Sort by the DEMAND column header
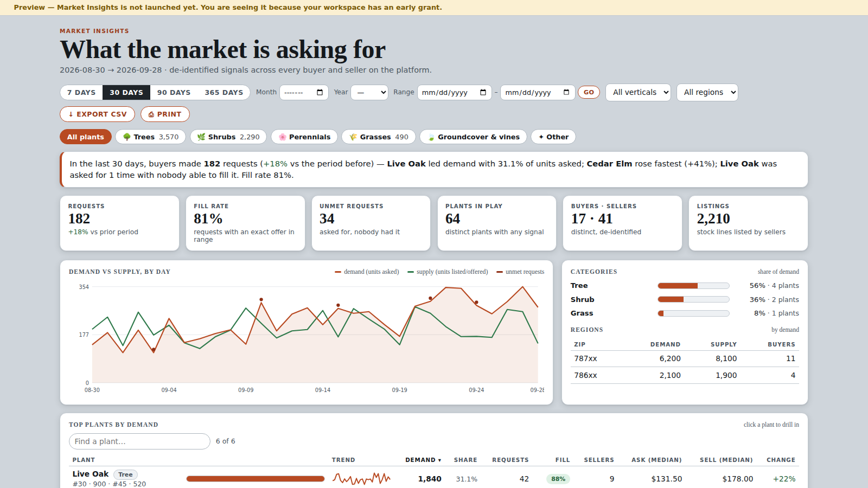Viewport: 868px width, 488px height. coord(423,460)
